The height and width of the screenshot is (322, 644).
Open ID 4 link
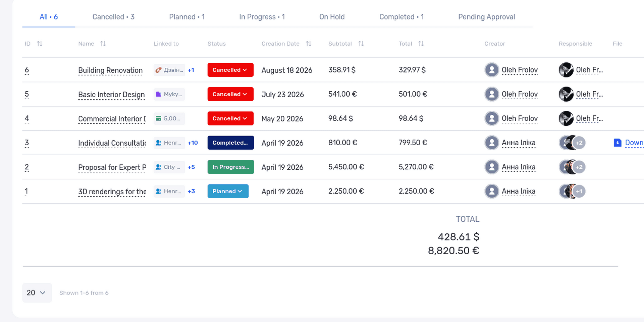27,118
